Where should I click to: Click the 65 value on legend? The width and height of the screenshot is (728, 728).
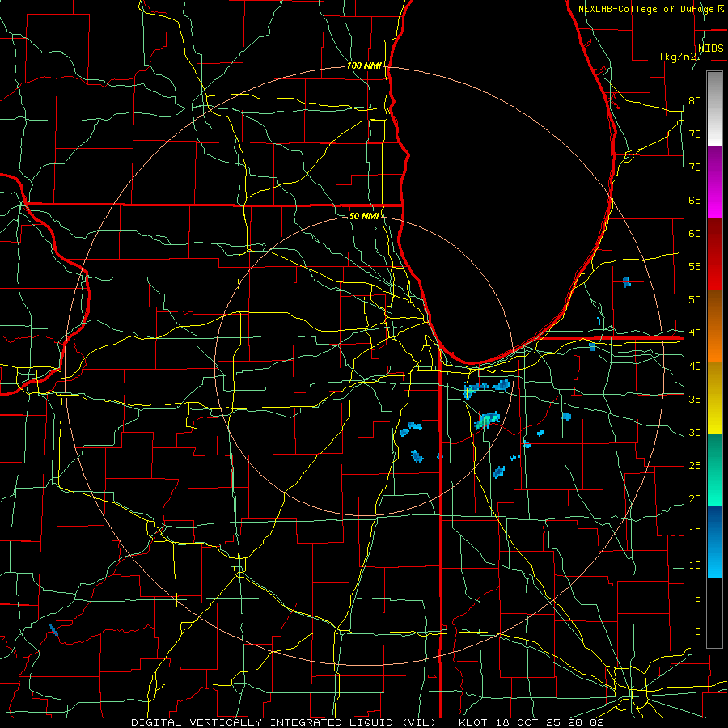click(695, 201)
